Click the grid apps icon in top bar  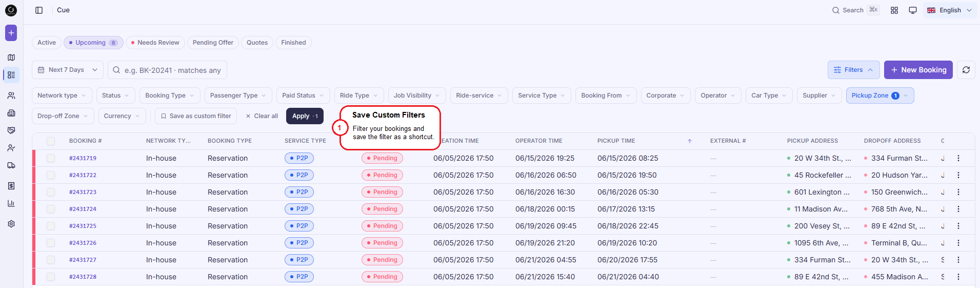[894, 10]
